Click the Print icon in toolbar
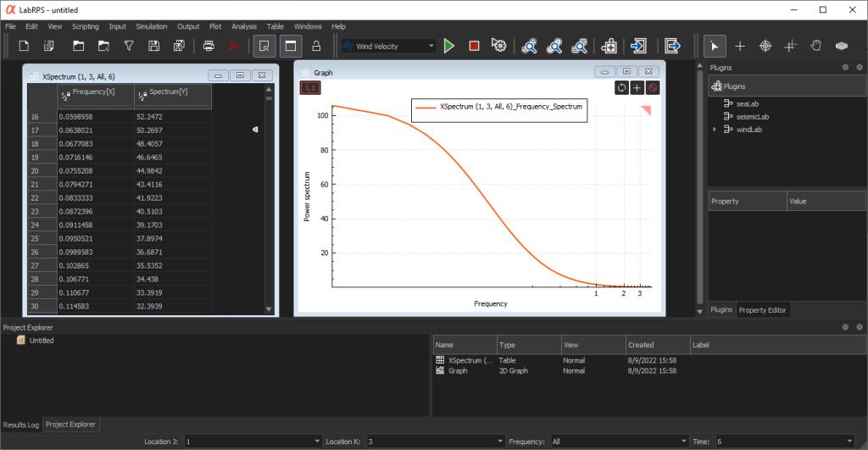The image size is (868, 450). point(209,46)
